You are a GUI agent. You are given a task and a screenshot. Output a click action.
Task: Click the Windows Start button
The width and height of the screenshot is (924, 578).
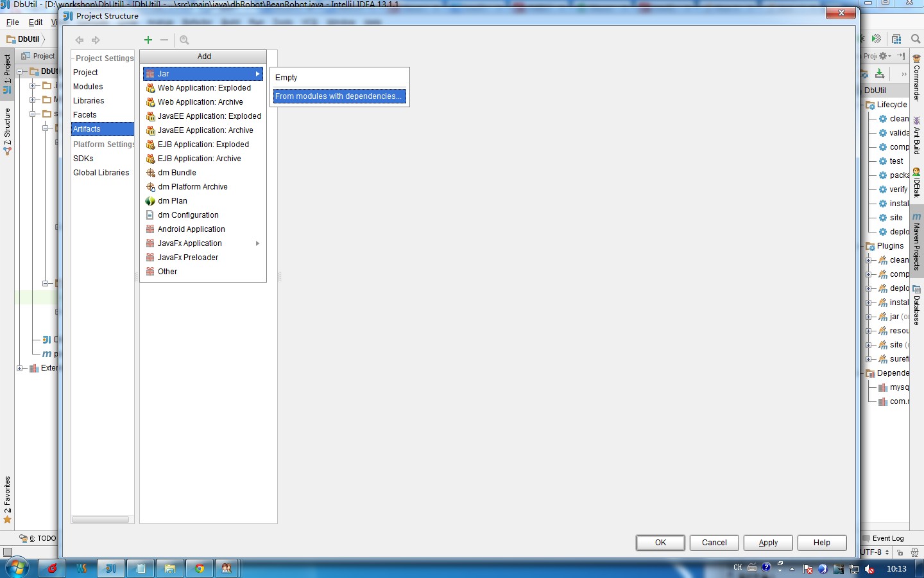click(17, 568)
